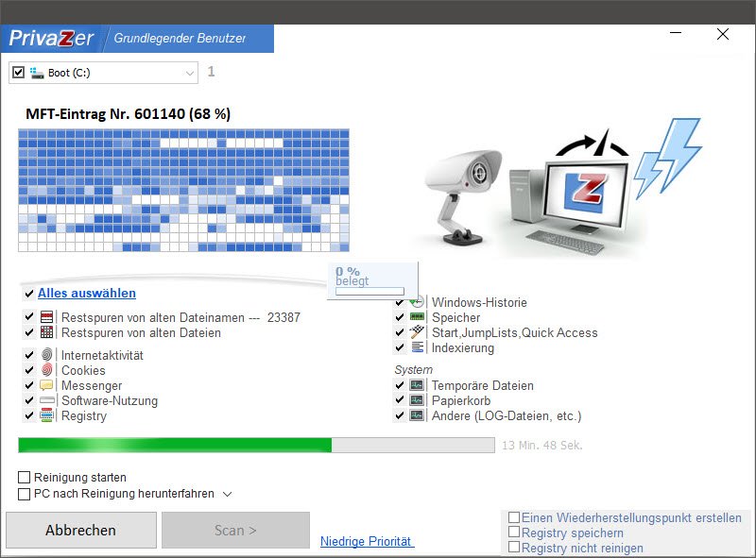Enable PC nach Reinigung herunterfahren checkbox

pos(24,494)
